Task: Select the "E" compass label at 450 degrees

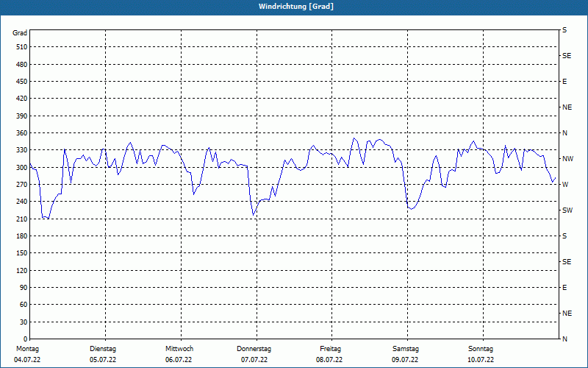Action: [564, 82]
